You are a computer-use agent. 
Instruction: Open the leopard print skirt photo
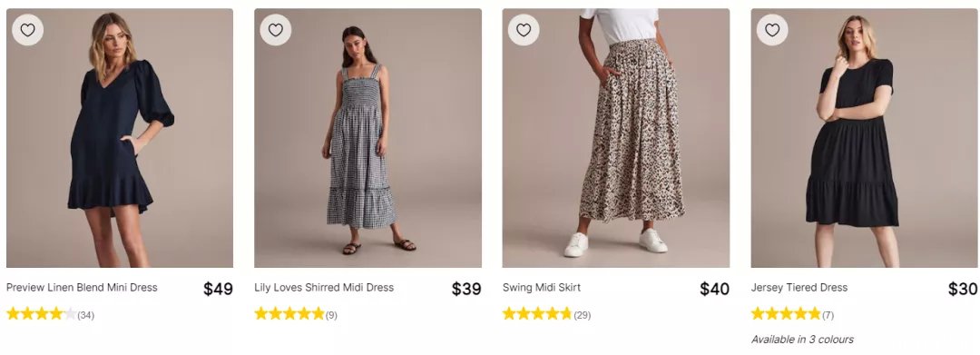[x=615, y=138]
